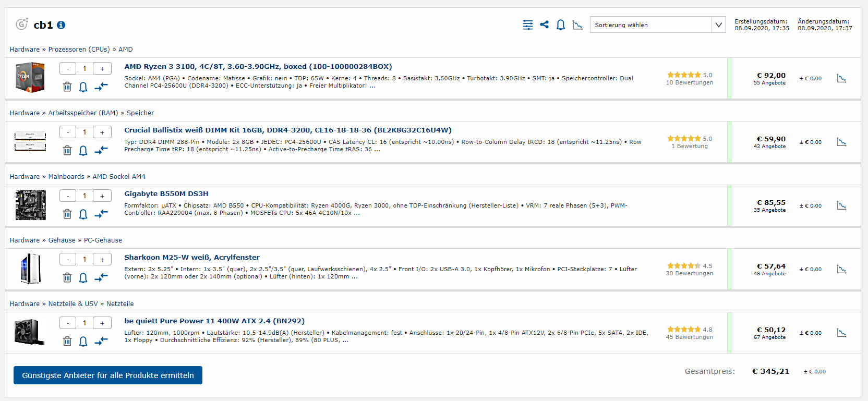Open 43 Angebote for Crucial Ballistix
The width and height of the screenshot is (868, 401).
(x=769, y=147)
